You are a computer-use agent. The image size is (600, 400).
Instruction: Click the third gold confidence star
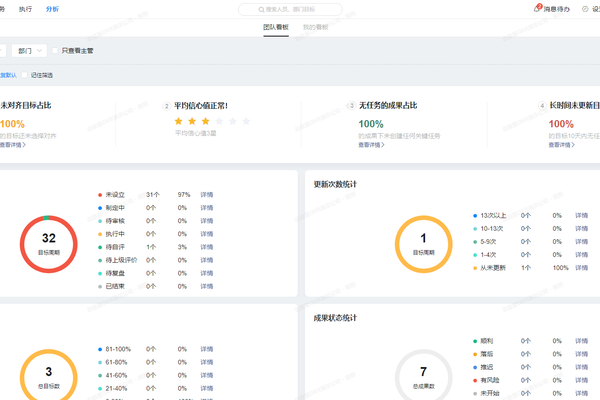(x=205, y=121)
